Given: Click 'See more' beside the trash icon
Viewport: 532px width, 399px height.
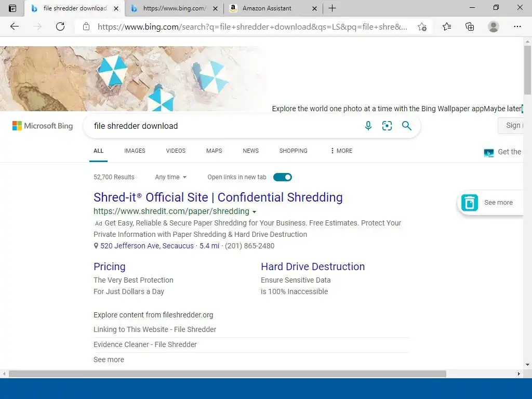Looking at the screenshot, I should click(498, 203).
